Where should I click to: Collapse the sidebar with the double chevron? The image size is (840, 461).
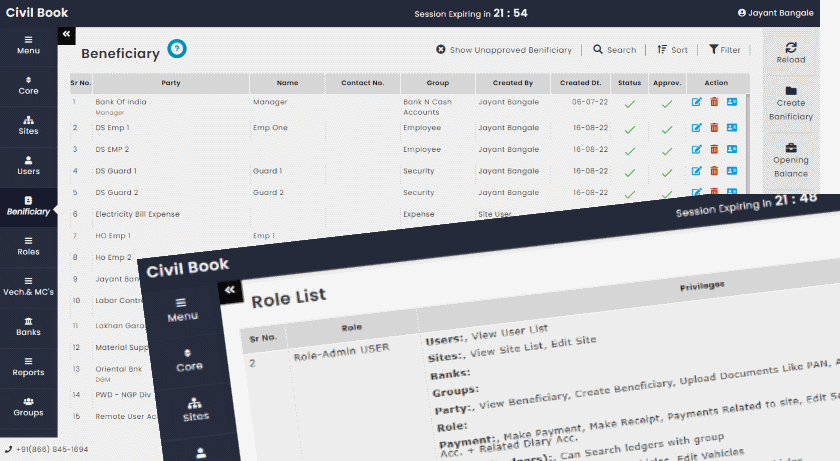click(67, 34)
